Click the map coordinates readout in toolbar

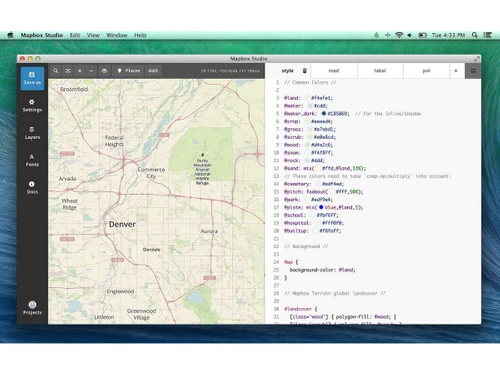[230, 71]
